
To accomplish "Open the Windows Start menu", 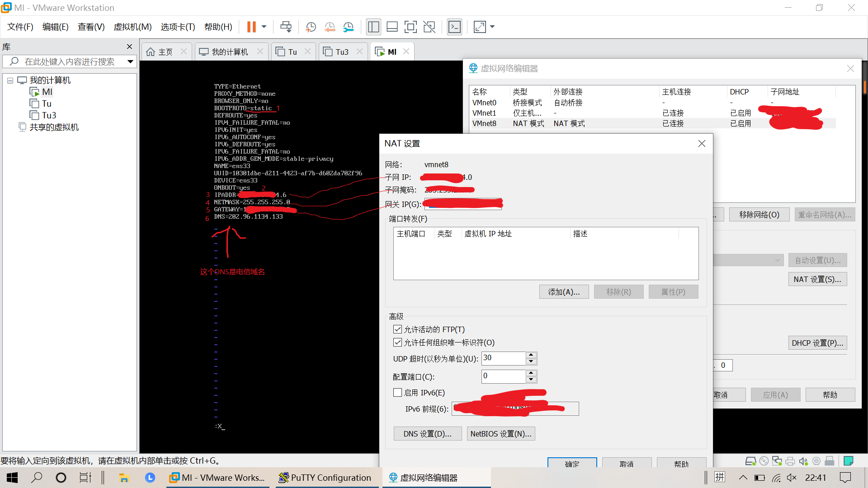I will tap(12, 478).
